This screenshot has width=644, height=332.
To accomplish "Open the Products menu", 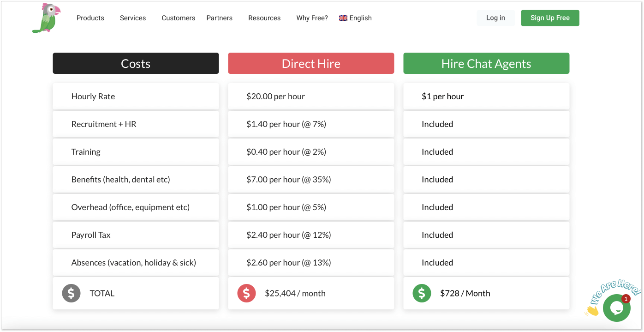I will point(90,18).
